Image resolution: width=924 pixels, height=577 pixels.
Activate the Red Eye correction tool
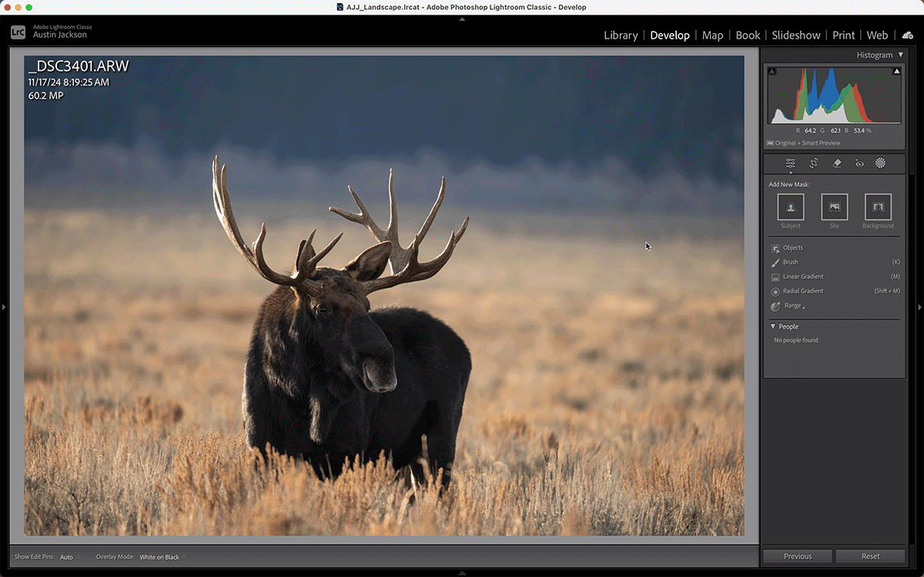[x=859, y=163]
